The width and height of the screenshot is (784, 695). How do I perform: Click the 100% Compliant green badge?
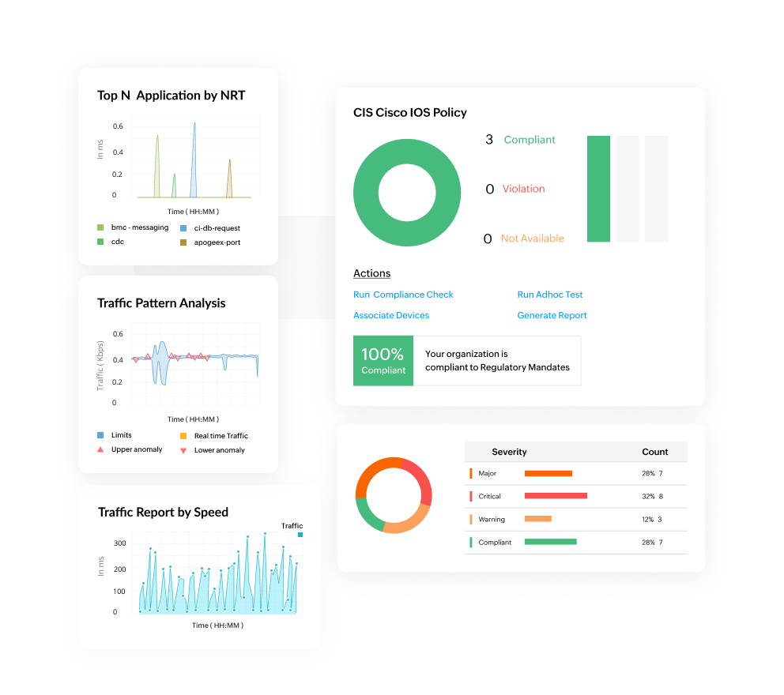point(383,360)
